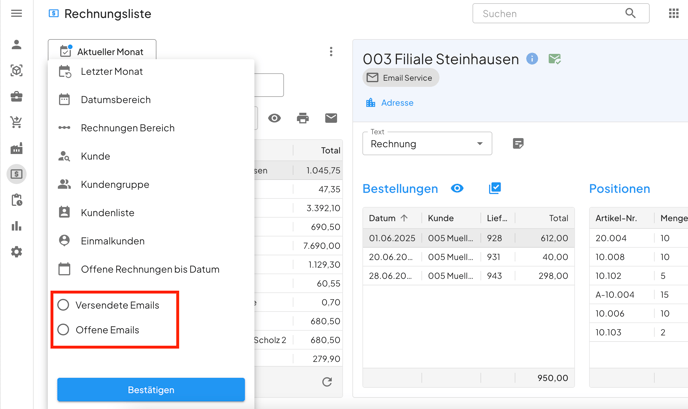The height and width of the screenshot is (409, 688).
Task: Click the printer icon in the list toolbar
Action: [303, 118]
